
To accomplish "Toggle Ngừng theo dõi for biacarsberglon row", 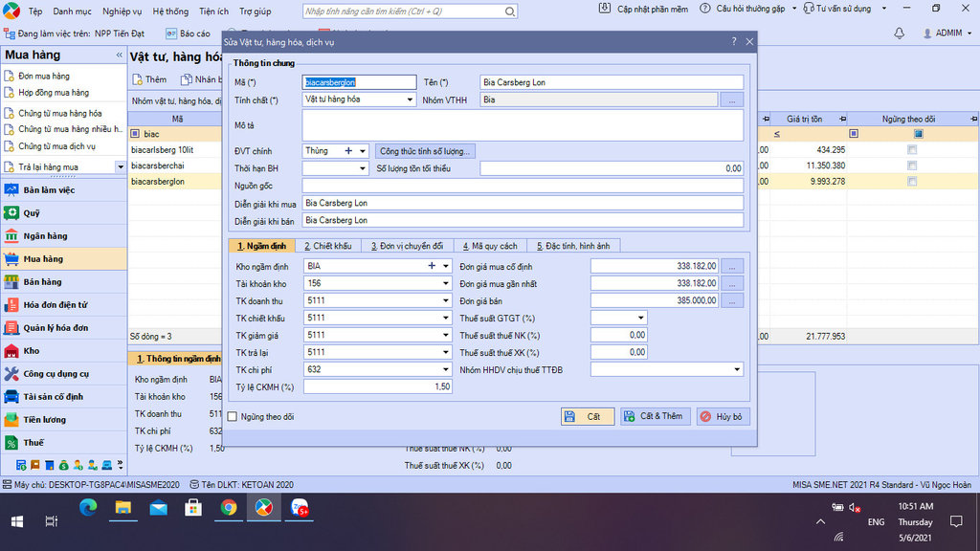I will pos(912,181).
